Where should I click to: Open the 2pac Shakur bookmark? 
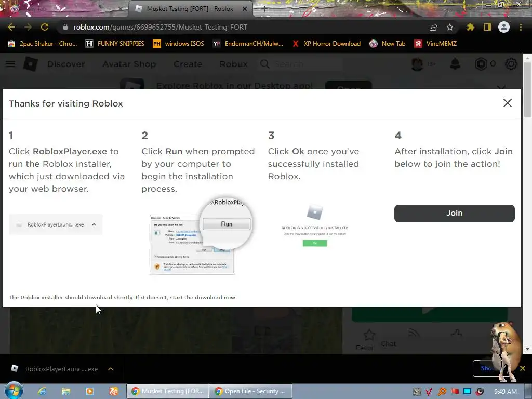[x=43, y=44]
